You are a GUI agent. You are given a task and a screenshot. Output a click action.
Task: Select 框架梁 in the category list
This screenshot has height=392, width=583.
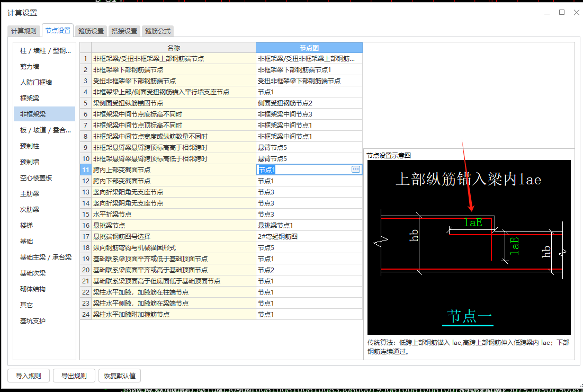(x=44, y=98)
